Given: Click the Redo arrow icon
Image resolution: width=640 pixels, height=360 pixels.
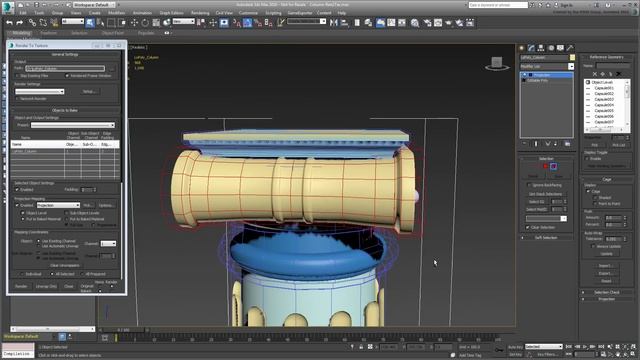Looking at the screenshot, I should point(19,23).
